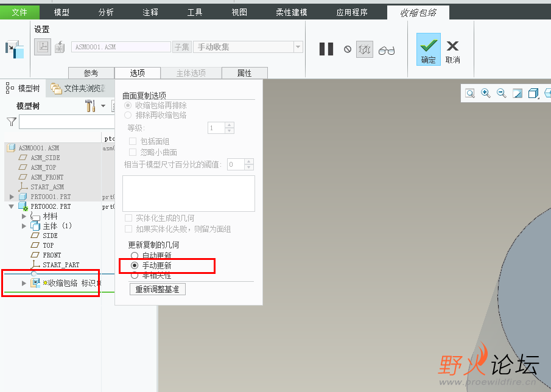Switch to the 模型树 navigator tab
This screenshot has width=551, height=392.
pyautogui.click(x=23, y=88)
